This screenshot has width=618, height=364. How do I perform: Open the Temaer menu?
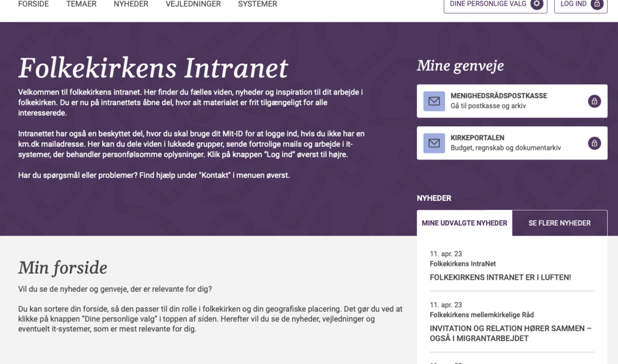coord(81,4)
